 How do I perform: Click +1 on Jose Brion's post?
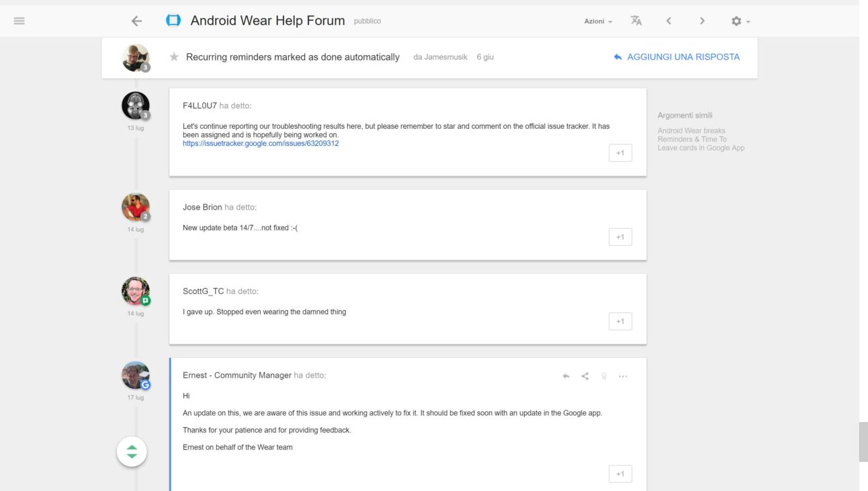pyautogui.click(x=620, y=236)
